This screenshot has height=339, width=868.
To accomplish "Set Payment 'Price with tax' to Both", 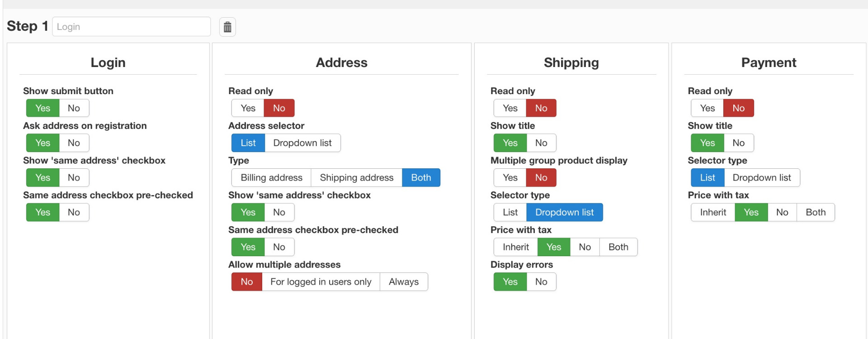I will tap(815, 212).
